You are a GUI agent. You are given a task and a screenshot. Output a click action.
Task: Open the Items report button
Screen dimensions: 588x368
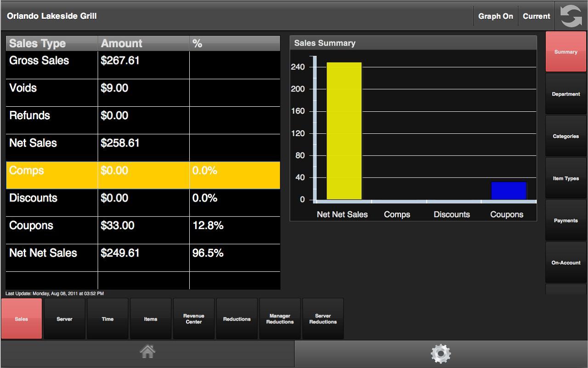(151, 319)
